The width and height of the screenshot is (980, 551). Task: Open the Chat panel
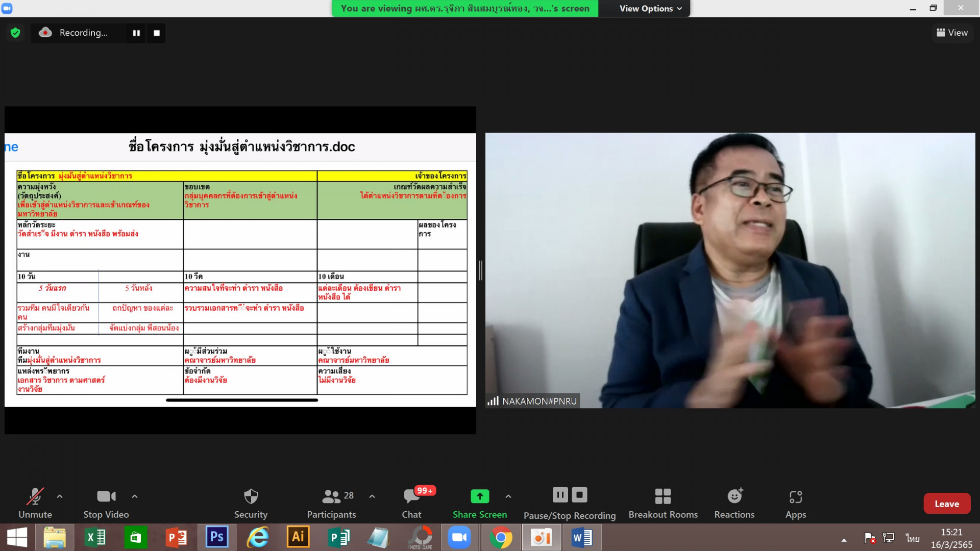412,504
